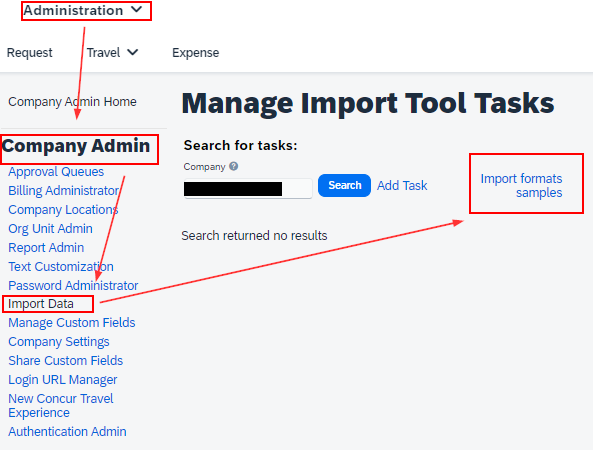The image size is (593, 450).
Task: Open Org Unit Admin link
Action: tap(50, 228)
